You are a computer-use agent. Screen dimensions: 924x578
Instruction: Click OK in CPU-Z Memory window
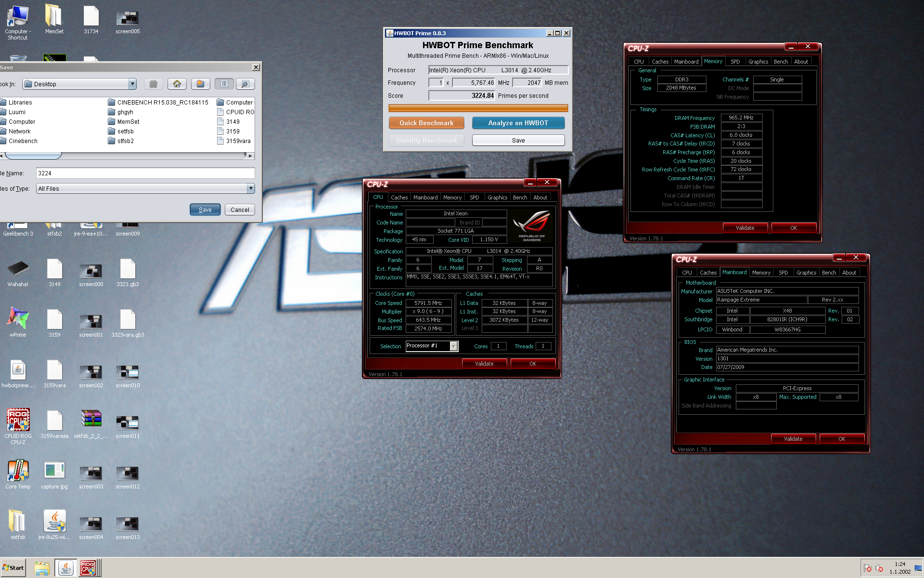point(794,228)
